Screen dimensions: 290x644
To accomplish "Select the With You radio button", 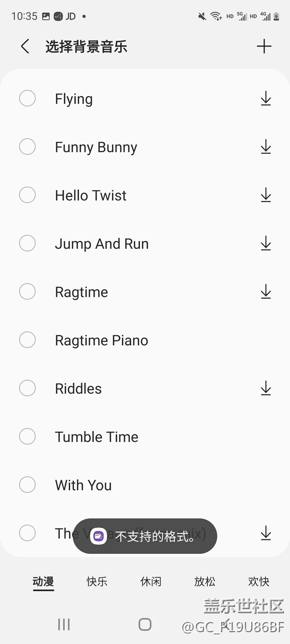I will (27, 485).
